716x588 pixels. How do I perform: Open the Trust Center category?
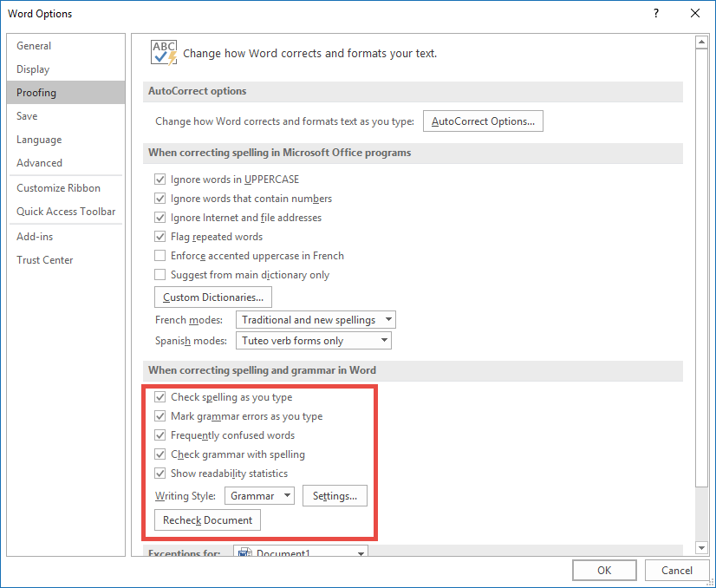click(66, 259)
